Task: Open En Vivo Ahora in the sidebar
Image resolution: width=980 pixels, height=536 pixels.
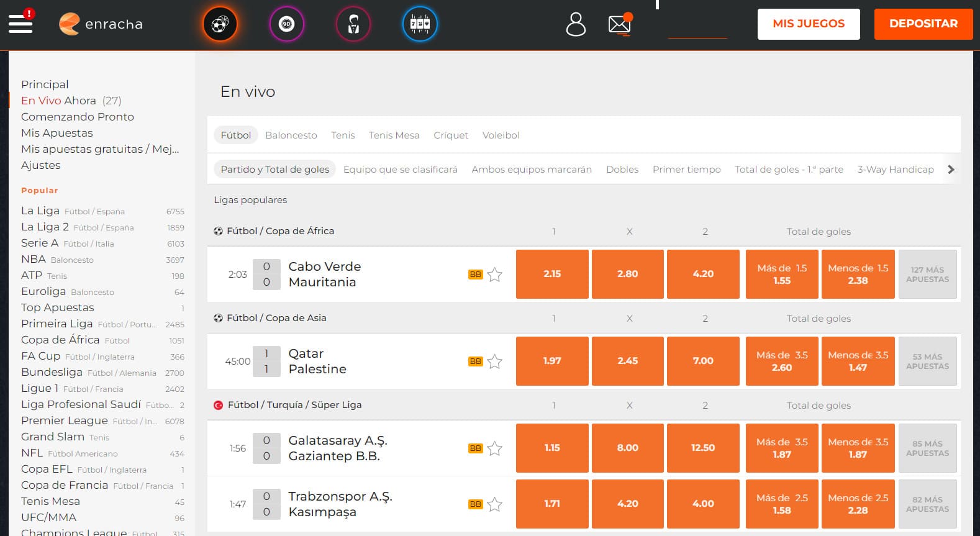Action: point(71,101)
